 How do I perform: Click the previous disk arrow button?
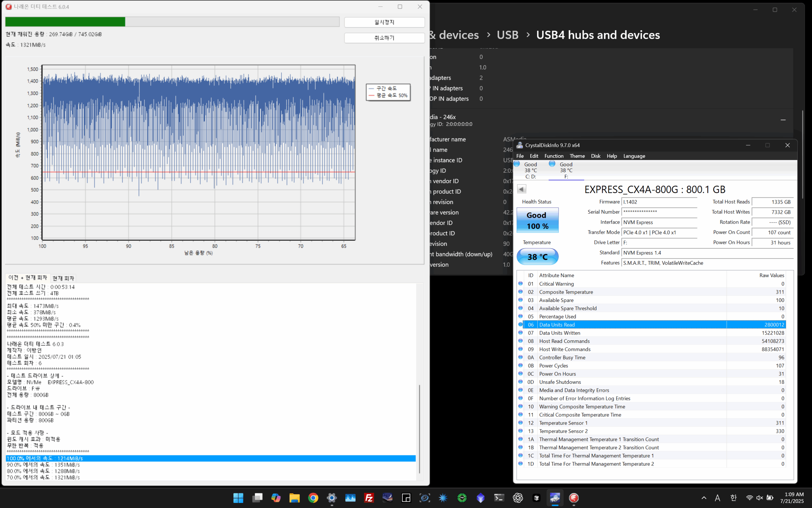click(521, 189)
